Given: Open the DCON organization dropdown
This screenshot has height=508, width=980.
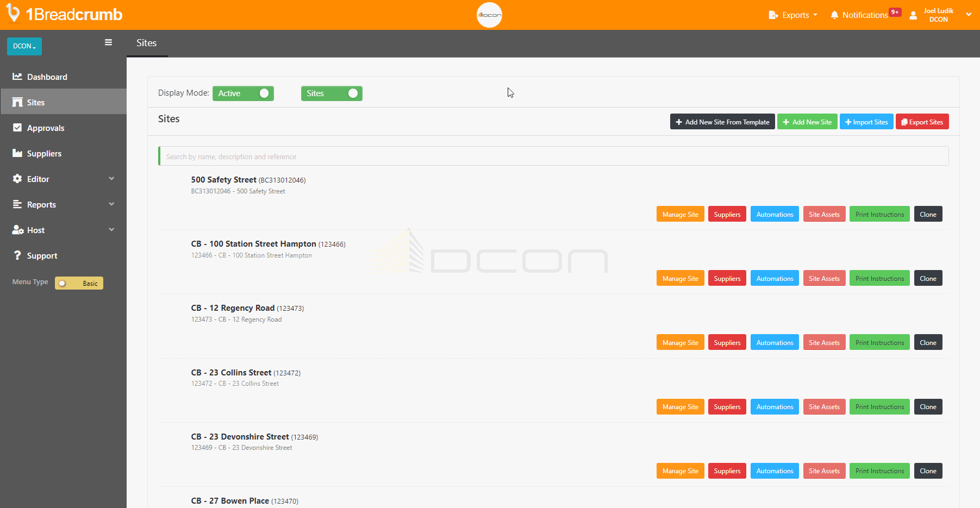Looking at the screenshot, I should [24, 46].
